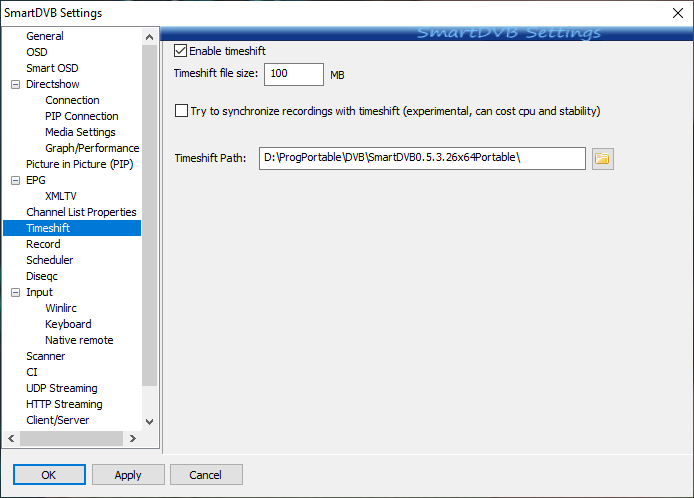Select Diseqc settings
Image resolution: width=694 pixels, height=498 pixels.
click(x=42, y=276)
